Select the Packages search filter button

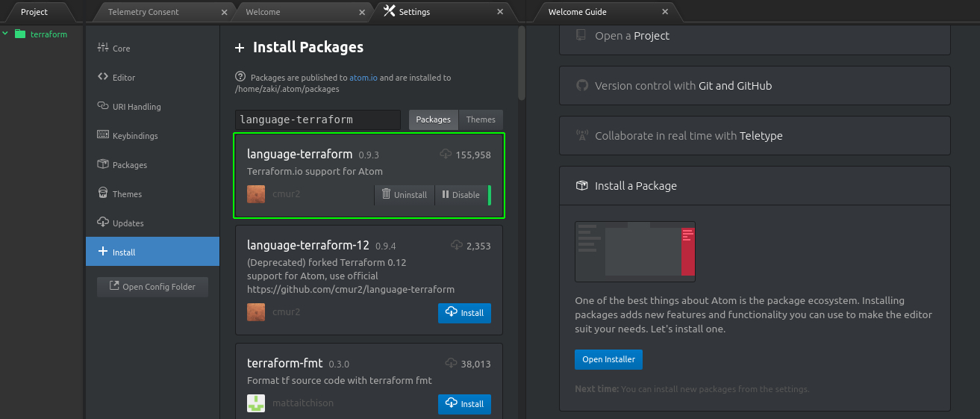[434, 120]
